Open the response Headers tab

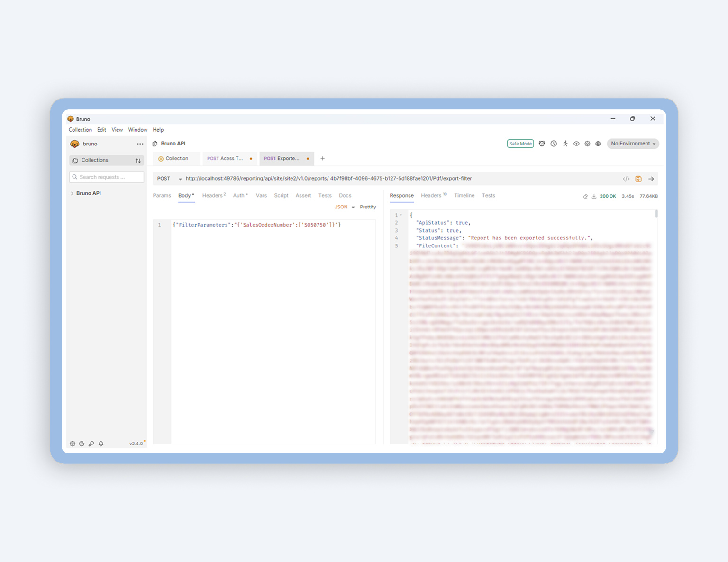pos(434,196)
